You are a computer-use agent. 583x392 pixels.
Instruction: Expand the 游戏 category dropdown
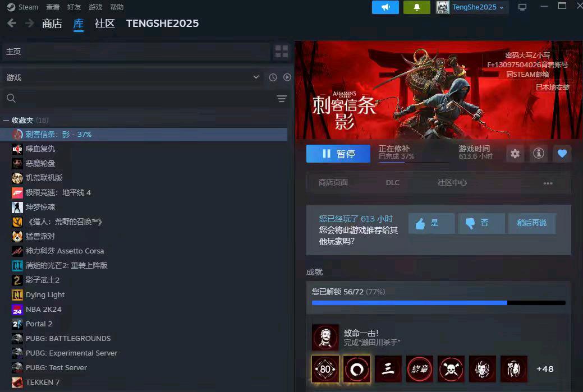256,77
